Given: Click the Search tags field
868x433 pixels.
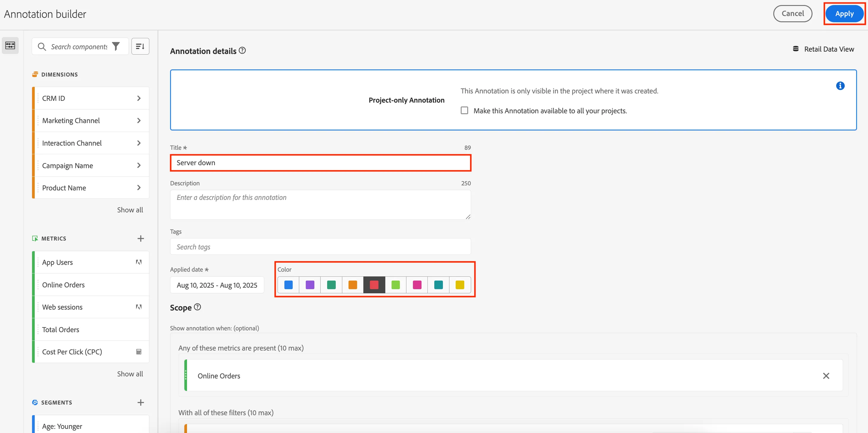Looking at the screenshot, I should (x=320, y=247).
